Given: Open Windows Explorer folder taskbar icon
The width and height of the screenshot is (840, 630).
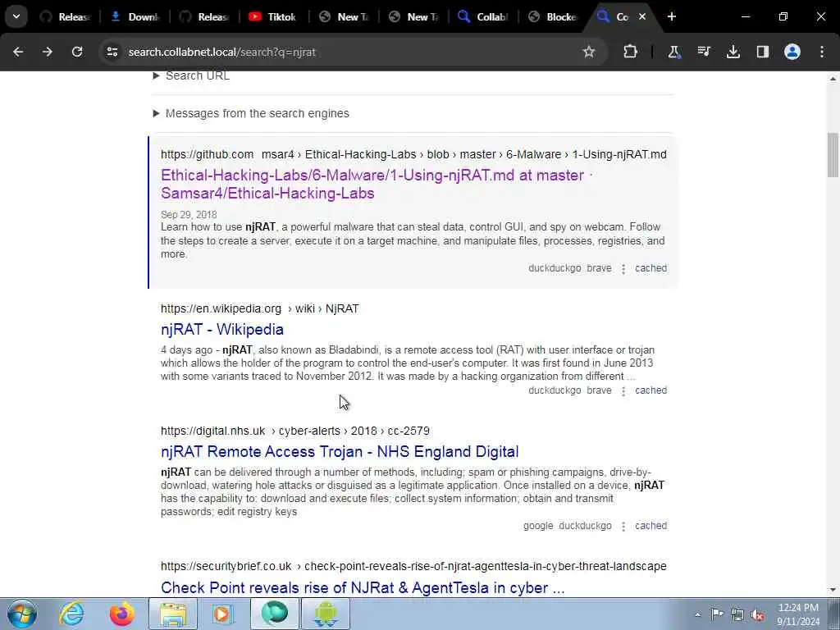Looking at the screenshot, I should tap(173, 614).
